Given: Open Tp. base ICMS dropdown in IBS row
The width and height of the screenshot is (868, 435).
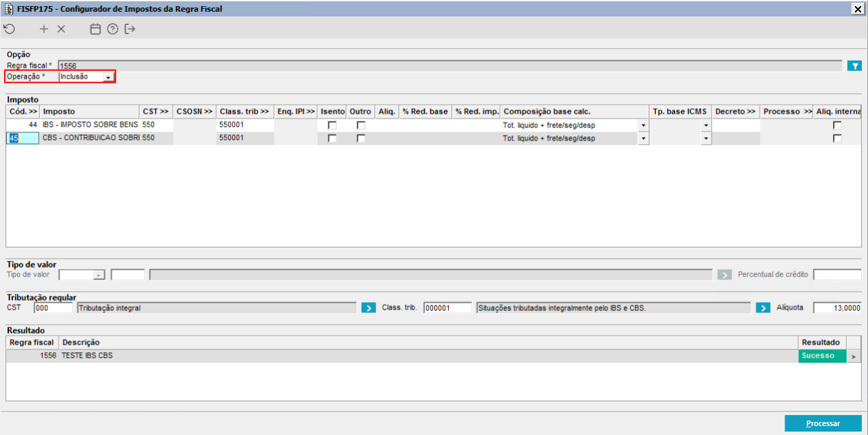Looking at the screenshot, I should coord(705,125).
